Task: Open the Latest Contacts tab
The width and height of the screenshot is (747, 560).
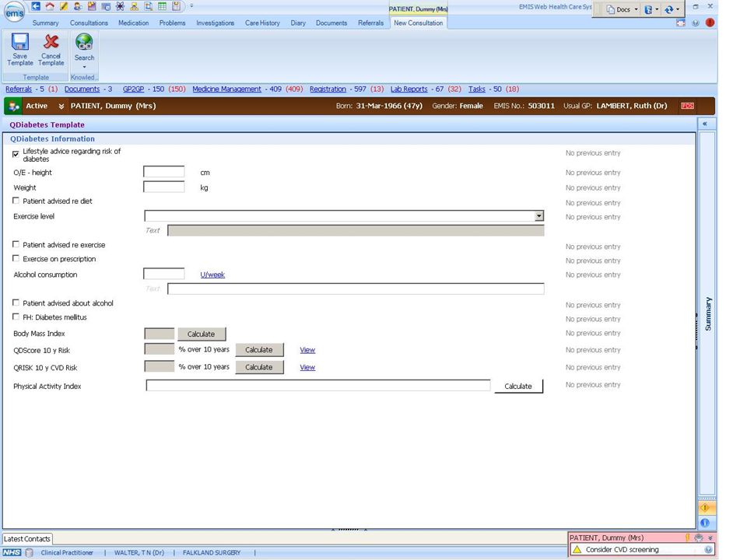Action: coord(27,538)
